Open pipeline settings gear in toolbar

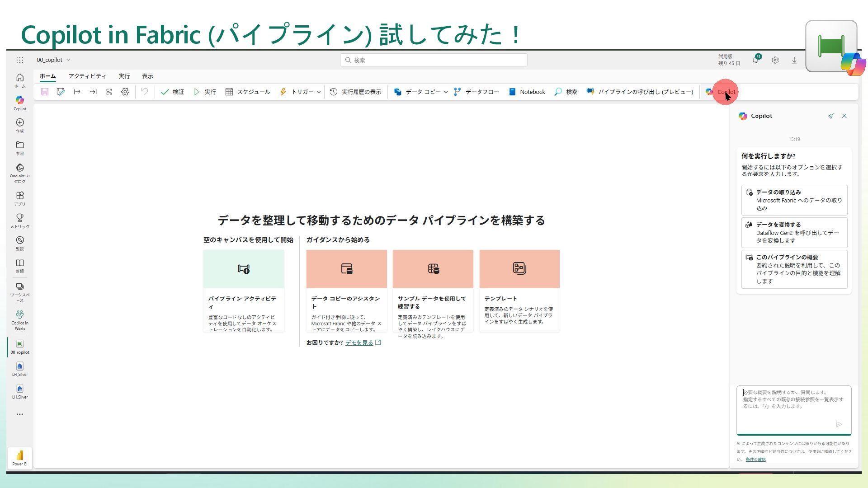point(125,92)
